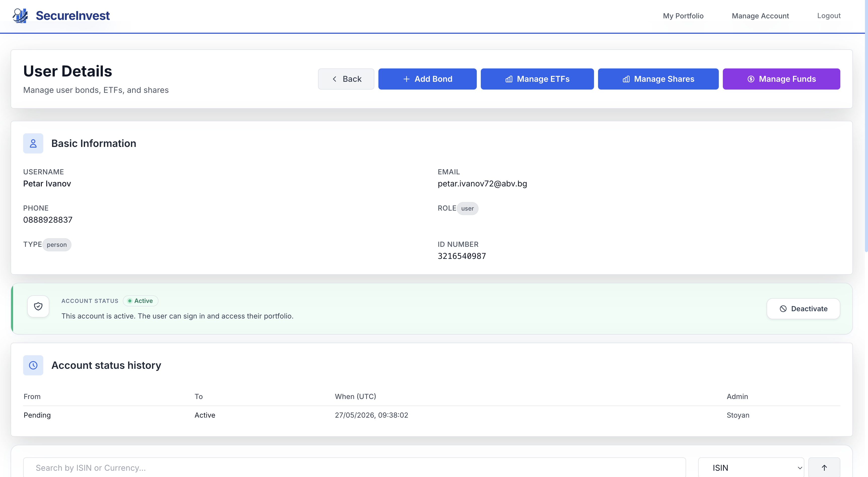Click the User Details heading
Screen dimensions: 868x477
pyautogui.click(x=67, y=71)
